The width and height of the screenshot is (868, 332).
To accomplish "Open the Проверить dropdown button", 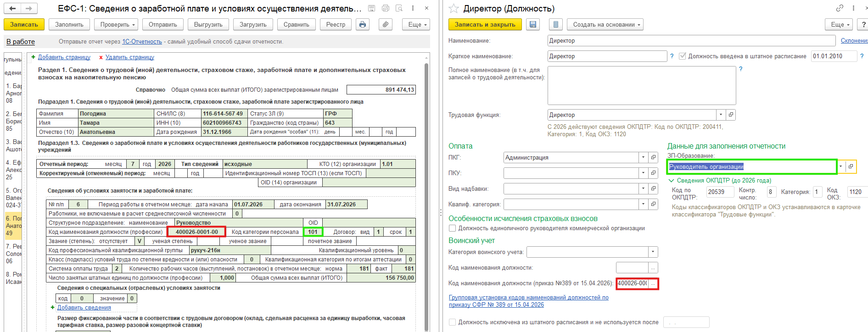I will [118, 24].
